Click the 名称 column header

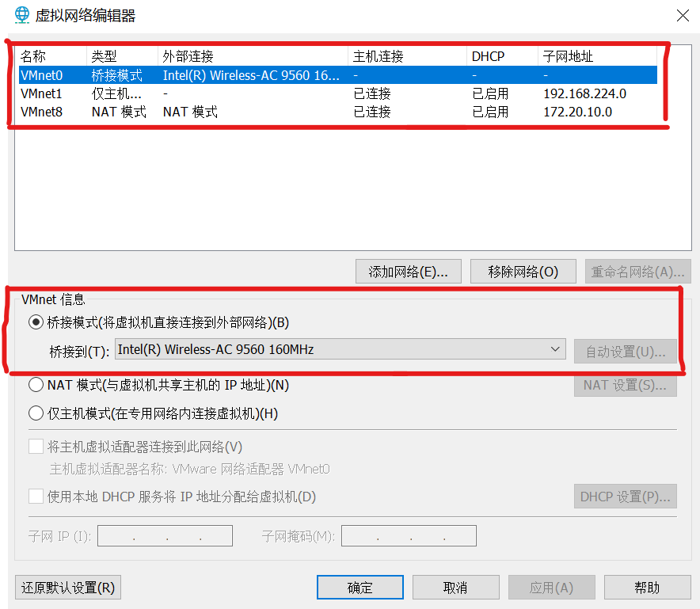52,56
